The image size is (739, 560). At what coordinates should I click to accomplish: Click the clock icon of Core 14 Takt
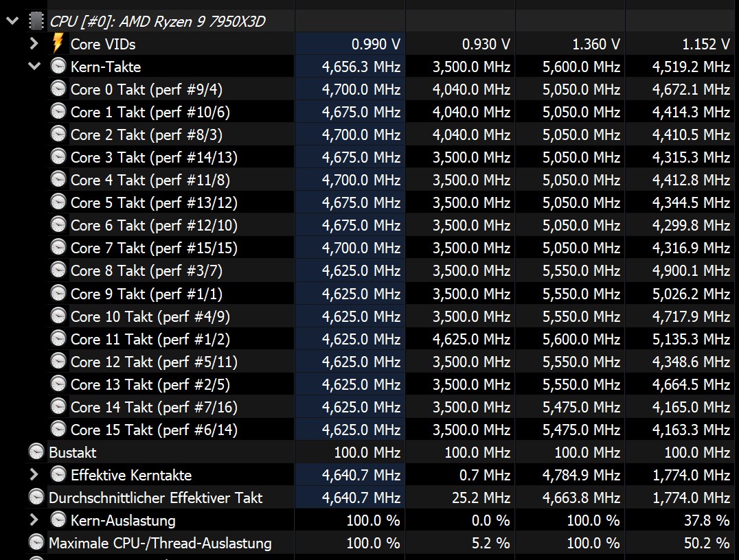[58, 406]
